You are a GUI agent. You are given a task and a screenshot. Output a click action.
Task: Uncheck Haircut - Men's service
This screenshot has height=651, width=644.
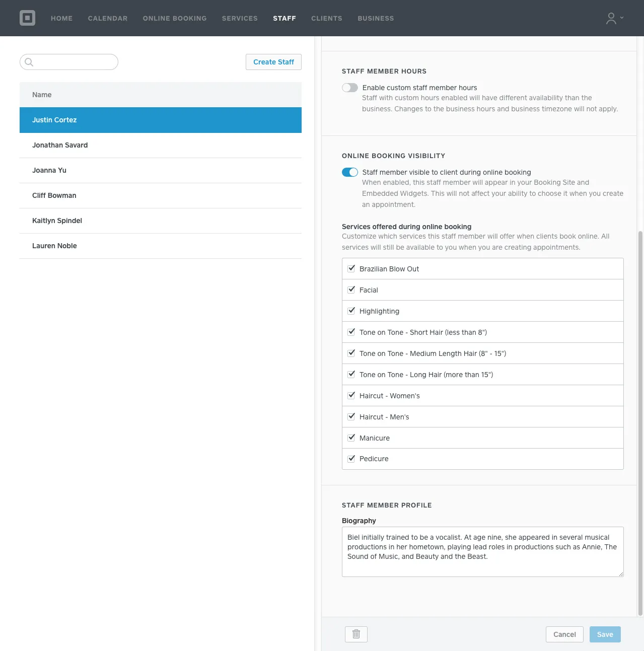351,417
